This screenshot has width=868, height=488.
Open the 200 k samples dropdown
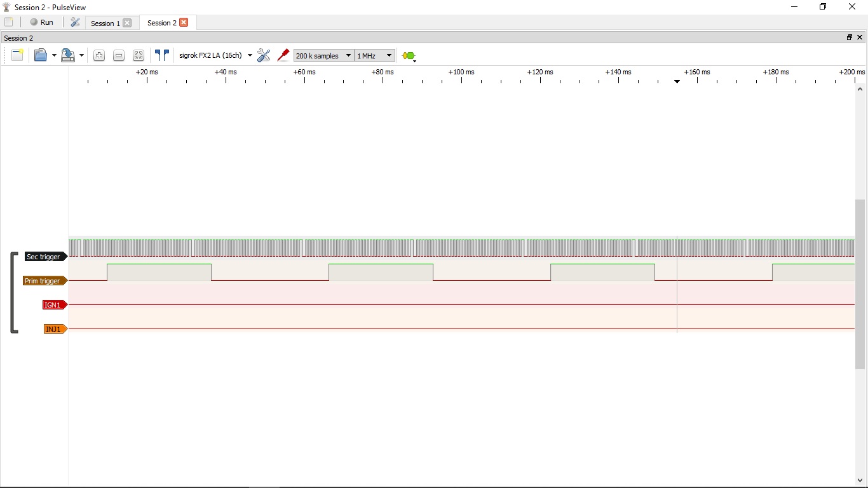[x=323, y=55]
